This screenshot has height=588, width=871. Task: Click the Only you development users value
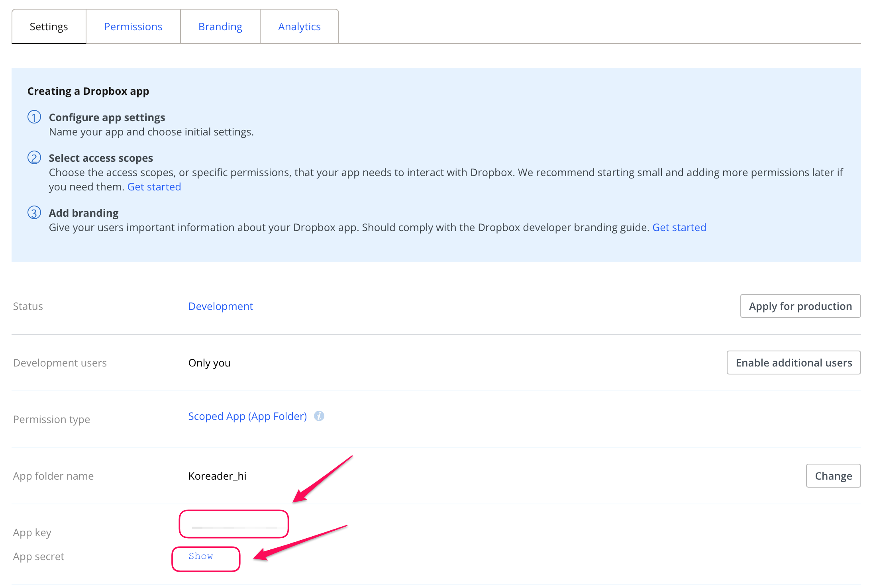coord(210,363)
